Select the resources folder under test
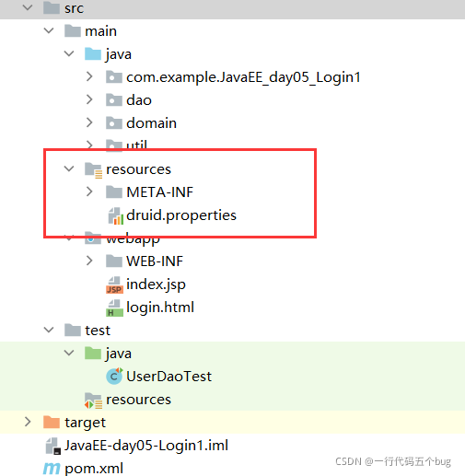 point(138,400)
